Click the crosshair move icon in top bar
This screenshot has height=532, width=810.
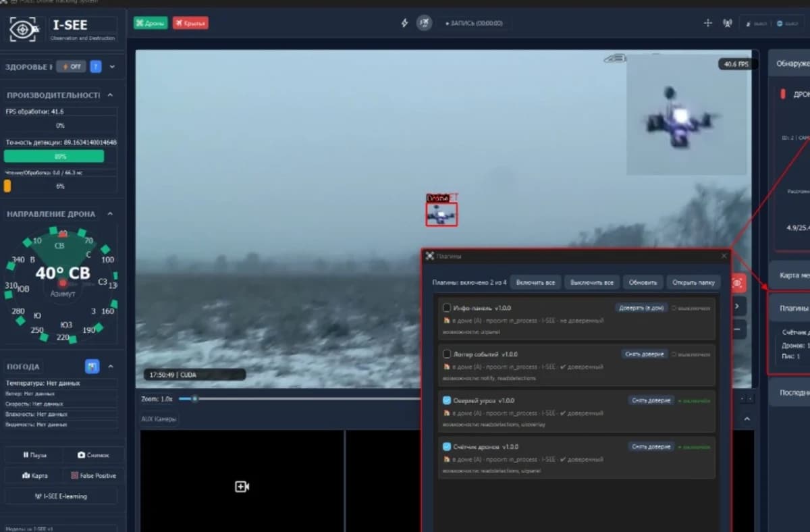pyautogui.click(x=707, y=23)
